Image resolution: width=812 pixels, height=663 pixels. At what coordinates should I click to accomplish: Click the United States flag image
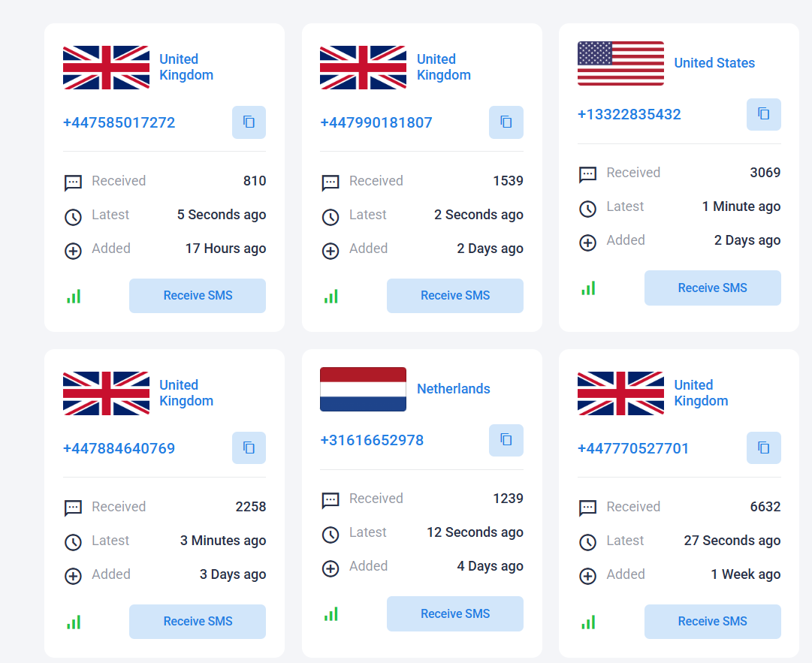[x=620, y=63]
